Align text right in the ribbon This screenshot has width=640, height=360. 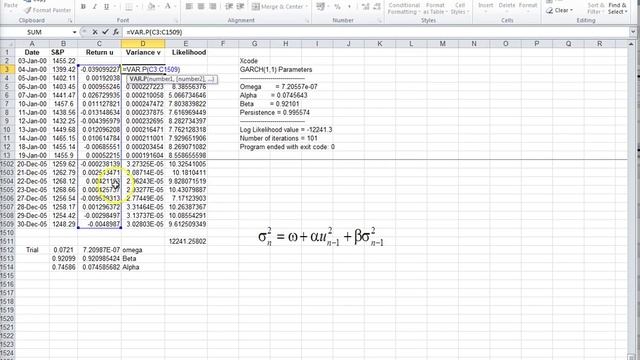click(213, 7)
